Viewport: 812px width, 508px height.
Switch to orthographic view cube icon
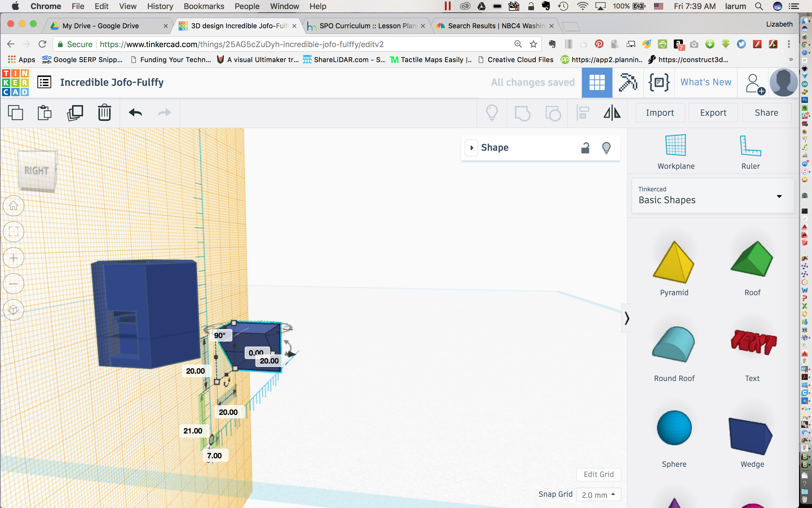pos(14,310)
